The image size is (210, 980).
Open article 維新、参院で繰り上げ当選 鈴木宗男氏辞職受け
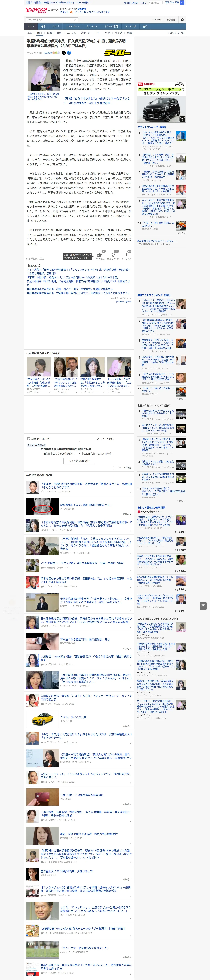(89, 834)
